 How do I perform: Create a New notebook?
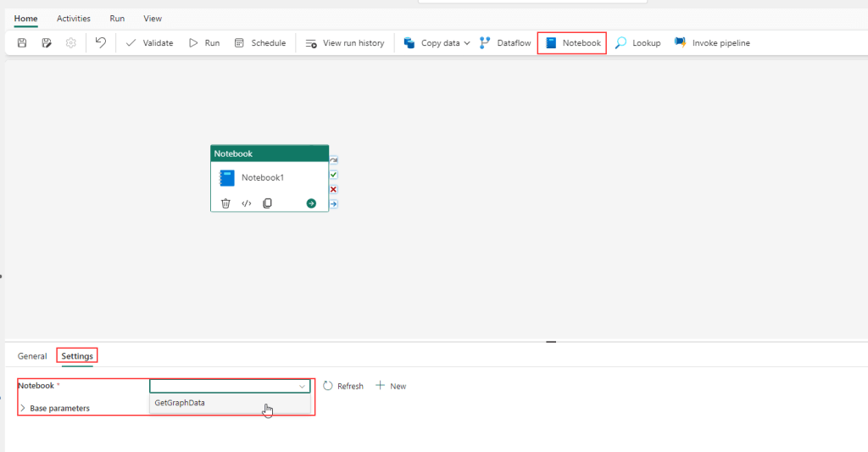click(x=391, y=386)
